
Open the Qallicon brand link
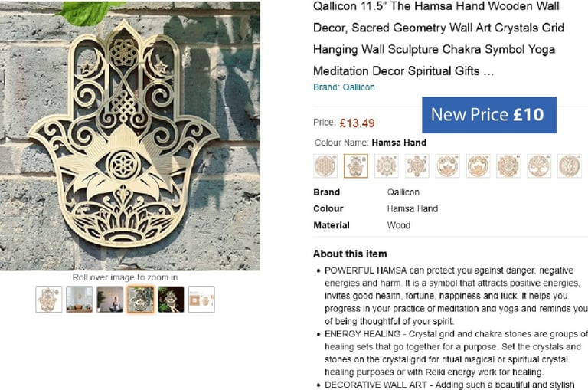click(344, 87)
